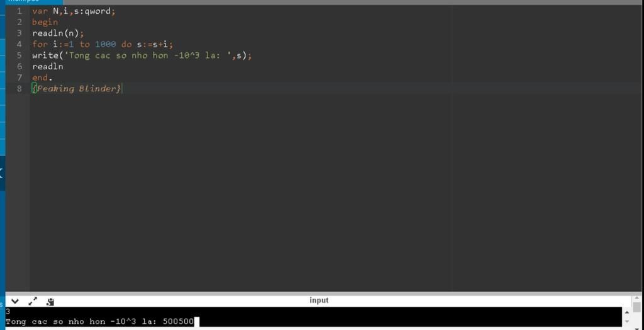
Task: Click the console scroll up arrow
Action: pos(627,312)
